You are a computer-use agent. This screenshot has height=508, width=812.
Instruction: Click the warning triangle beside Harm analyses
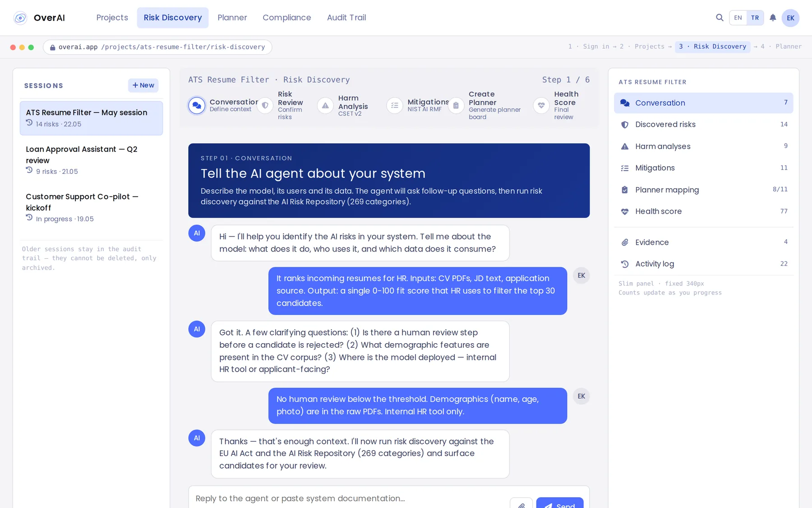click(625, 146)
